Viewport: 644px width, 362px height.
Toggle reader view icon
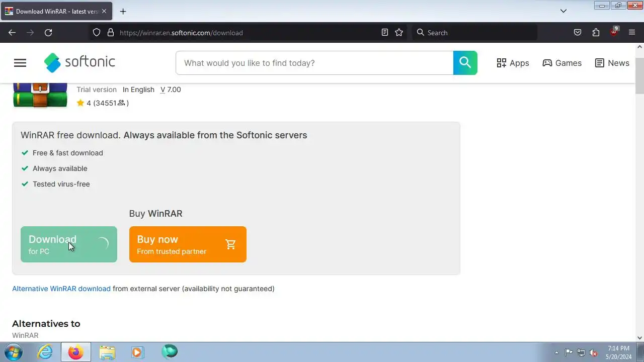point(385,33)
